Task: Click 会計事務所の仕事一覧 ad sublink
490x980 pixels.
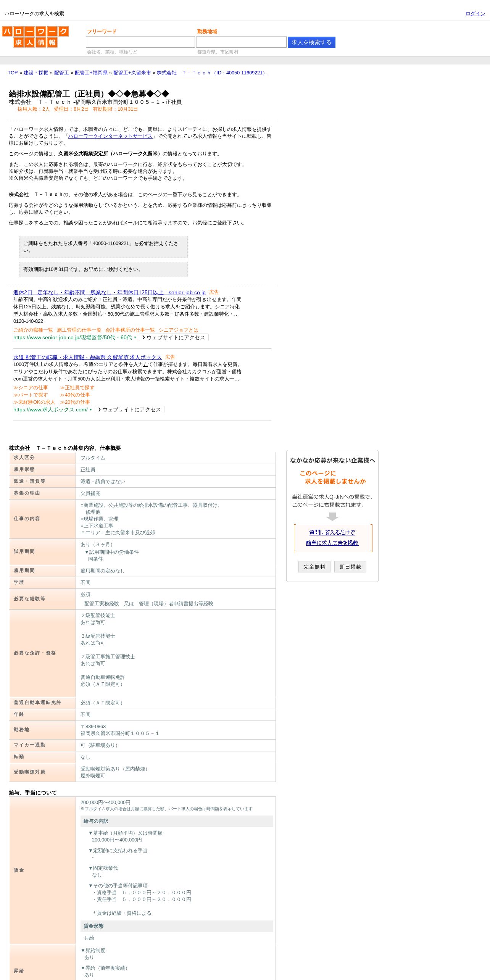Action: (x=130, y=330)
